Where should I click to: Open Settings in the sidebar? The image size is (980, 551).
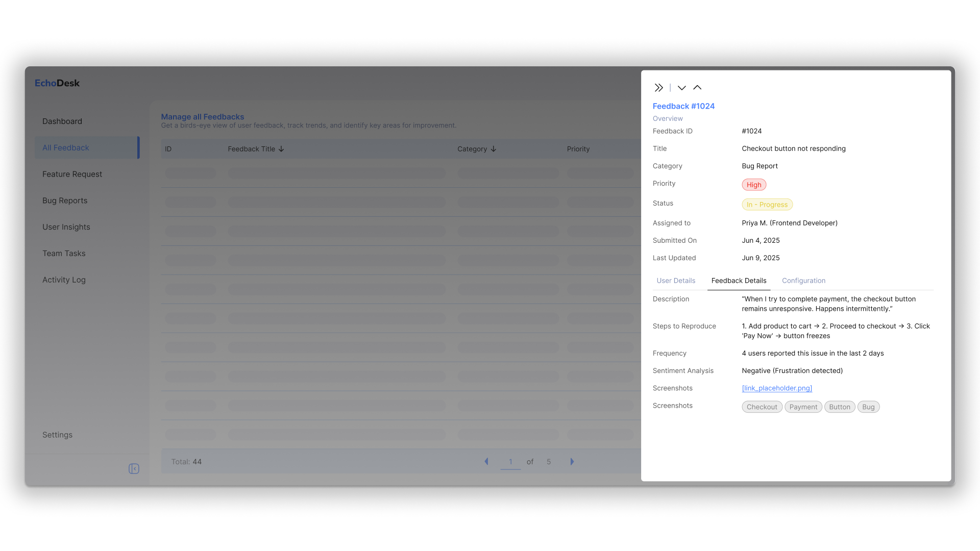pos(57,435)
